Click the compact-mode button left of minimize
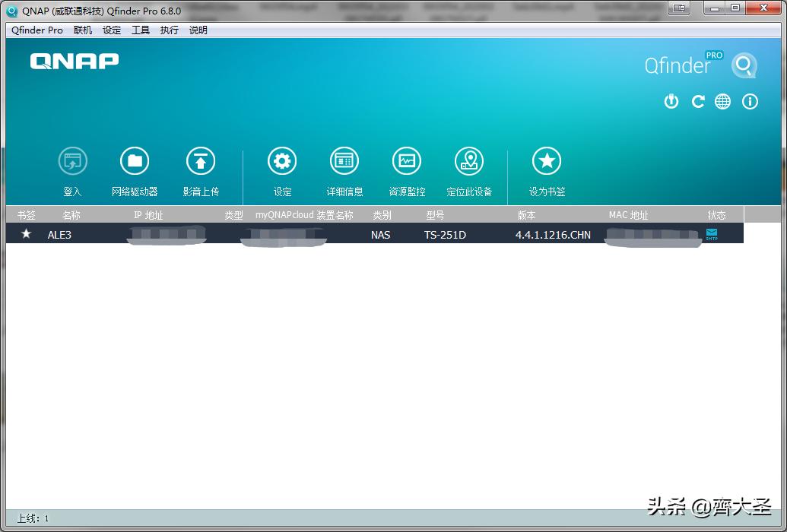The height and width of the screenshot is (532, 787). (x=679, y=8)
